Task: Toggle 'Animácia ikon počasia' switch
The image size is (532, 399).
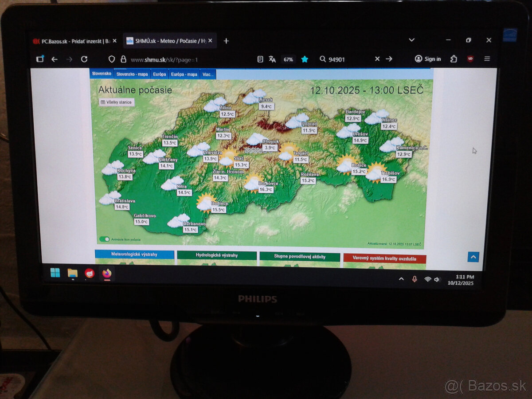Action: click(104, 239)
